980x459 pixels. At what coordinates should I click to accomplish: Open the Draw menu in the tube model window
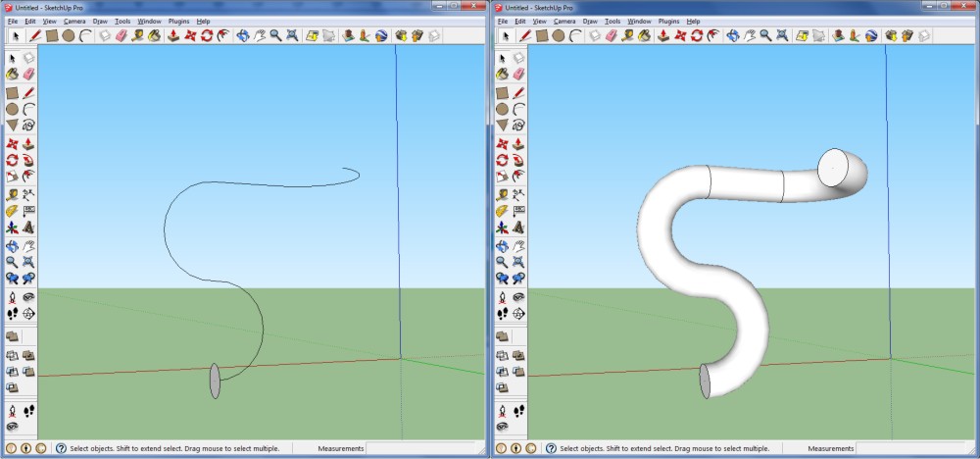tap(589, 21)
